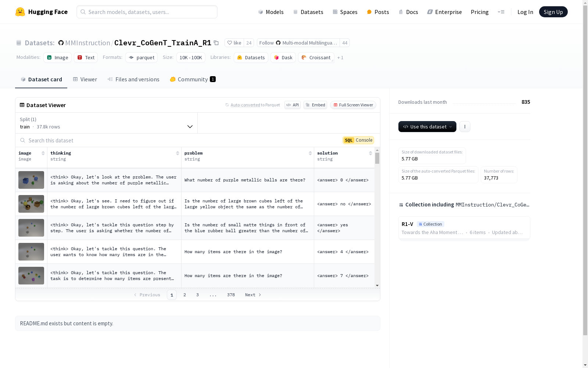Go to Spaces in the navigation
This screenshot has width=588, height=368.
(x=345, y=12)
